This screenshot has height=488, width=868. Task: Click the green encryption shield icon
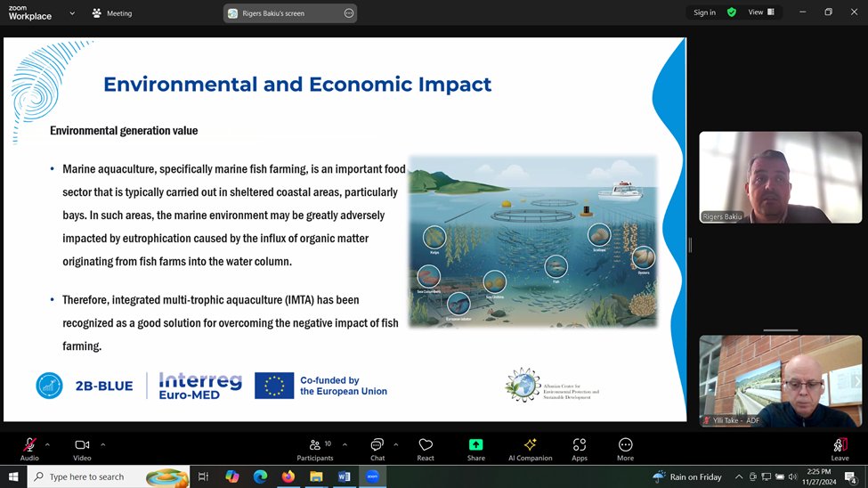[732, 12]
